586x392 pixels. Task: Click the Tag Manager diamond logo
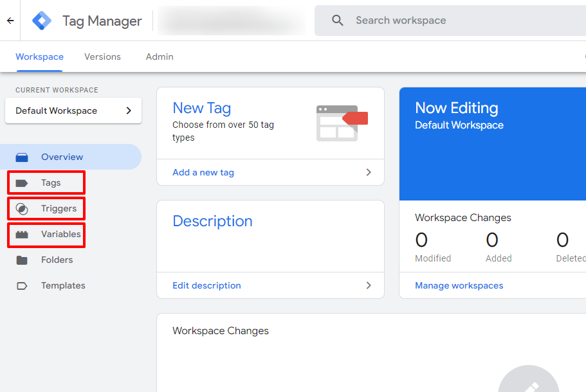click(x=41, y=20)
